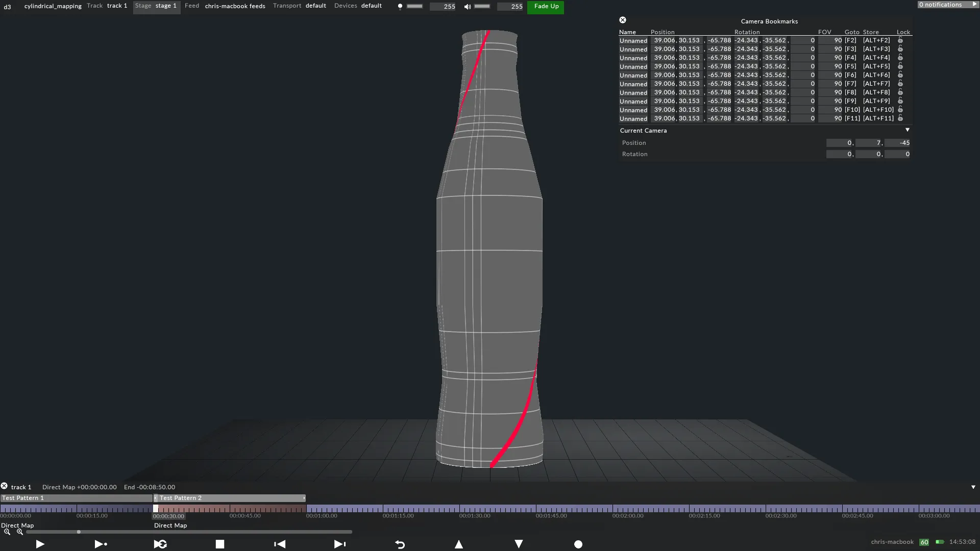Open the Transport default menu
Image resolution: width=980 pixels, height=551 pixels.
pyautogui.click(x=315, y=6)
